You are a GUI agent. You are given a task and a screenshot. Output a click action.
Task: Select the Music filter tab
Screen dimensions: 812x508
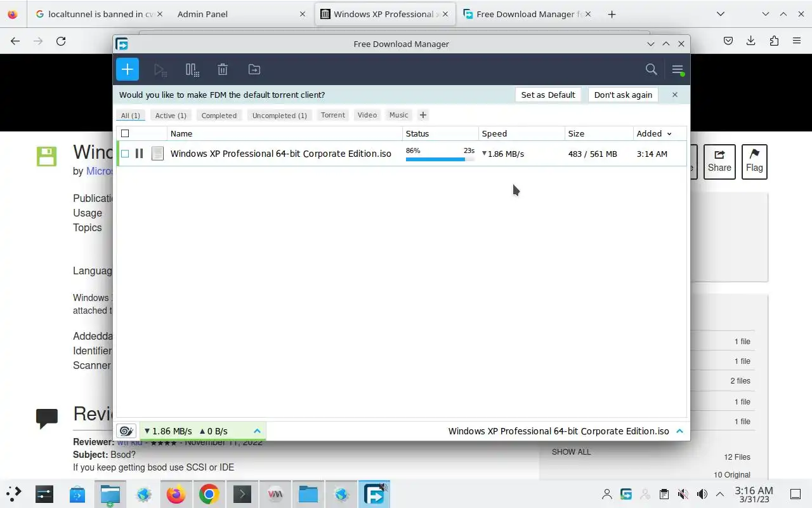[x=398, y=115]
